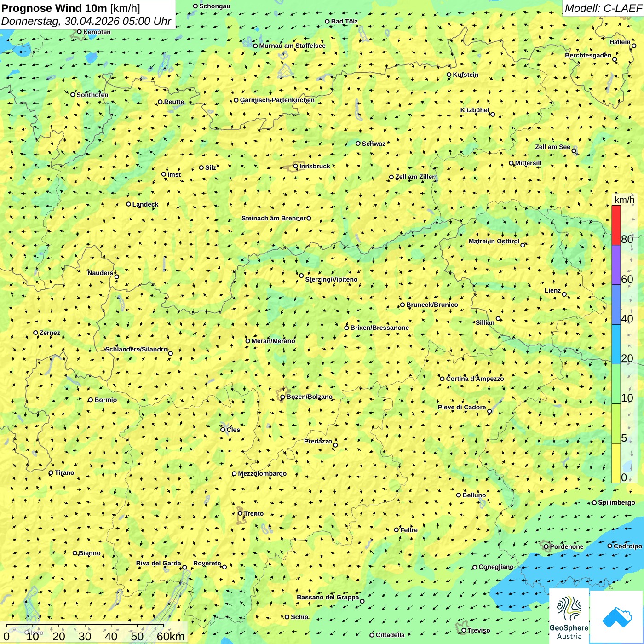Click the 'Pieve di Cadore' label

(462, 407)
